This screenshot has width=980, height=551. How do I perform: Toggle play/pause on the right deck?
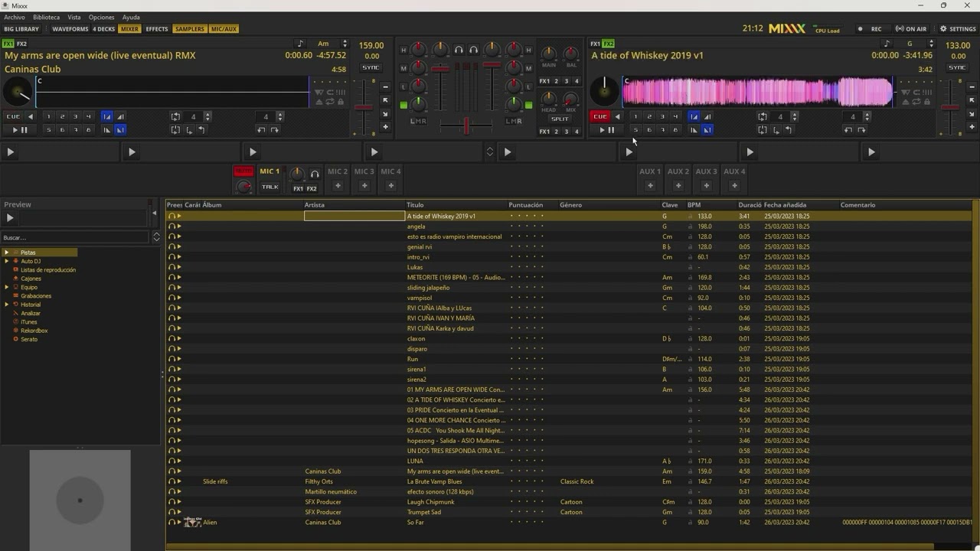click(x=606, y=130)
